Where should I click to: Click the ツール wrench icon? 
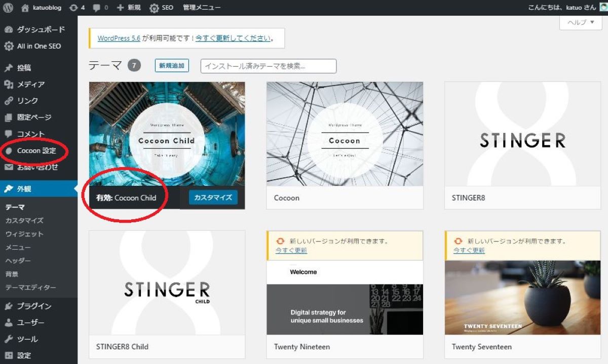tap(9, 339)
